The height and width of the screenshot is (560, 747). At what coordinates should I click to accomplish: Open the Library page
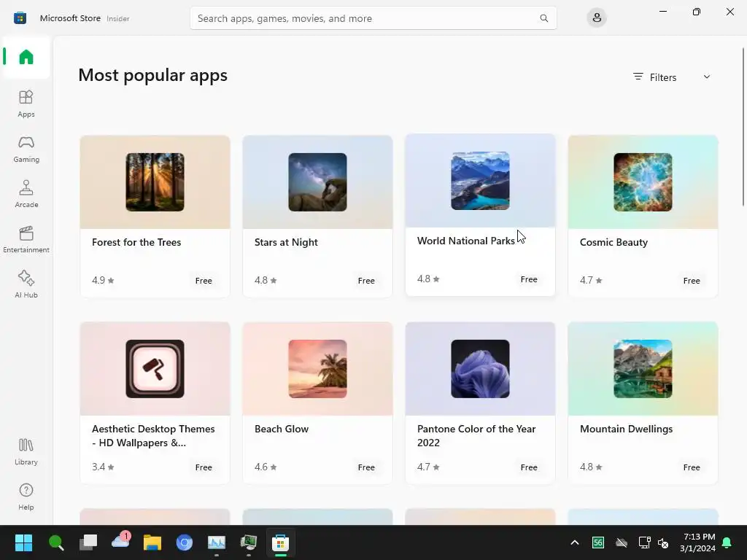26,452
